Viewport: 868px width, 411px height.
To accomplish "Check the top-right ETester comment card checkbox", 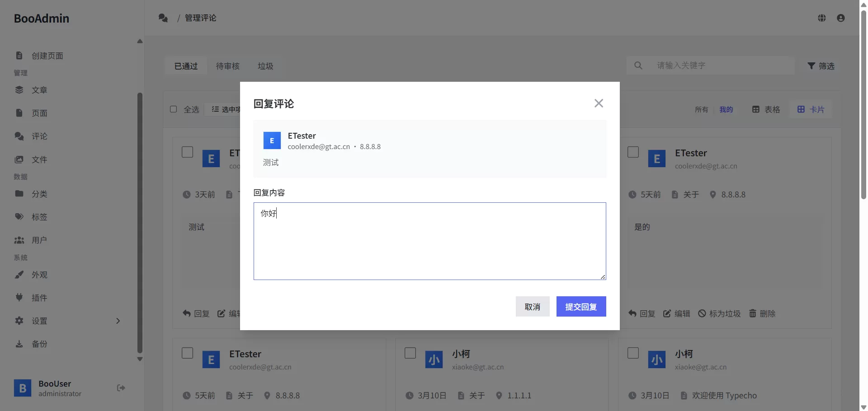I will (x=633, y=152).
